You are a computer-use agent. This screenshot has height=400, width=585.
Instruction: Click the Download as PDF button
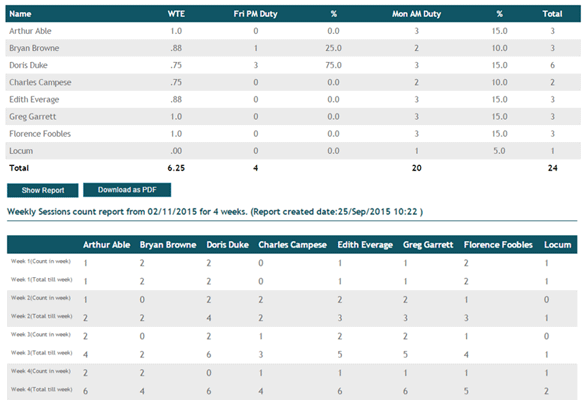point(127,190)
